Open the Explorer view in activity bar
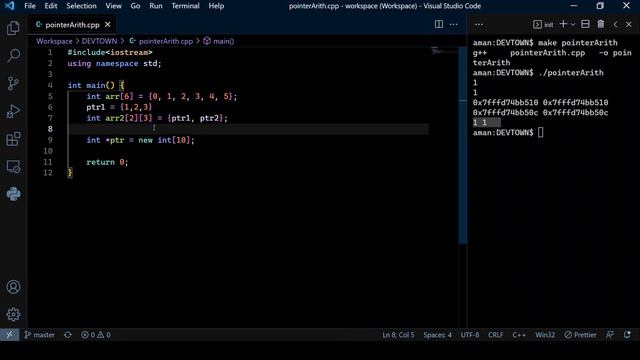The image size is (640, 360). pyautogui.click(x=13, y=28)
